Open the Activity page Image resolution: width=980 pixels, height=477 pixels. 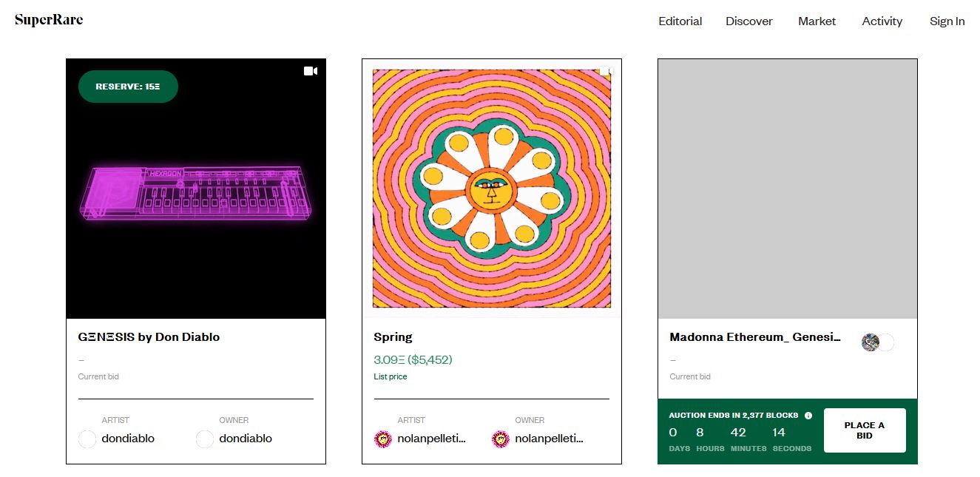tap(882, 21)
